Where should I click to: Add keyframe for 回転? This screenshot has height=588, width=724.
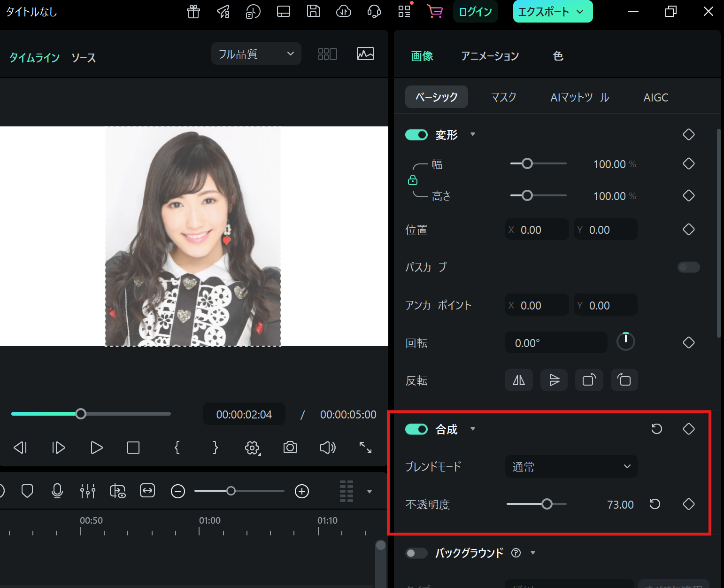click(x=689, y=342)
